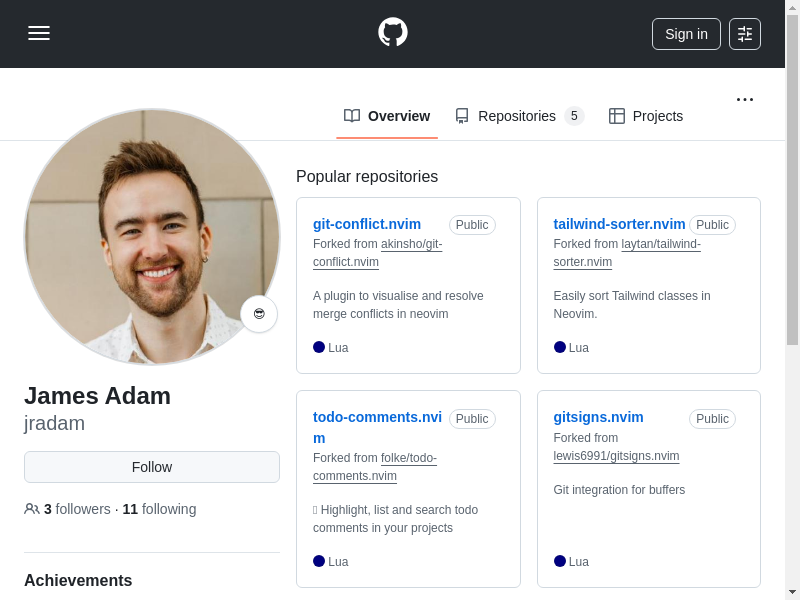Click the status emoji badge on avatar
Viewport: 800px width, 600px height.
(x=259, y=314)
